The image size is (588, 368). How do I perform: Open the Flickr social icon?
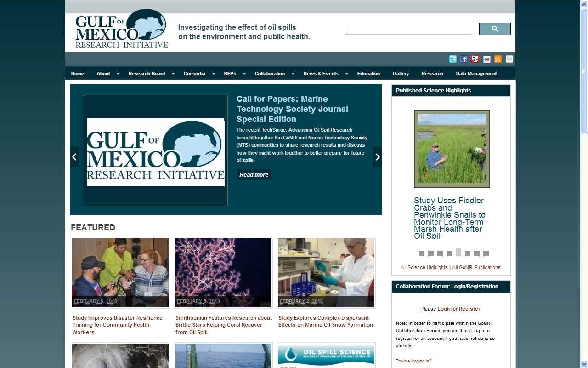click(x=486, y=59)
